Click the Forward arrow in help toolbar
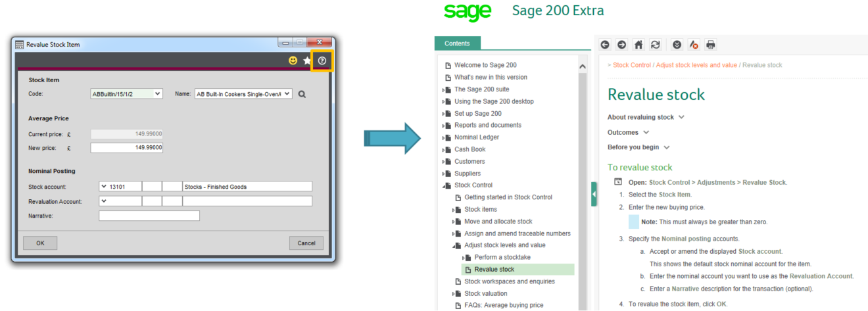868x311 pixels. point(621,45)
